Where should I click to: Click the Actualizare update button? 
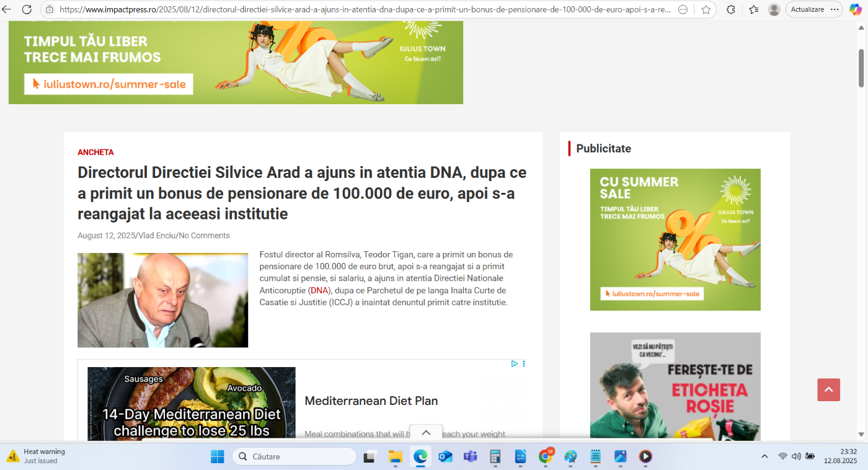click(x=807, y=9)
